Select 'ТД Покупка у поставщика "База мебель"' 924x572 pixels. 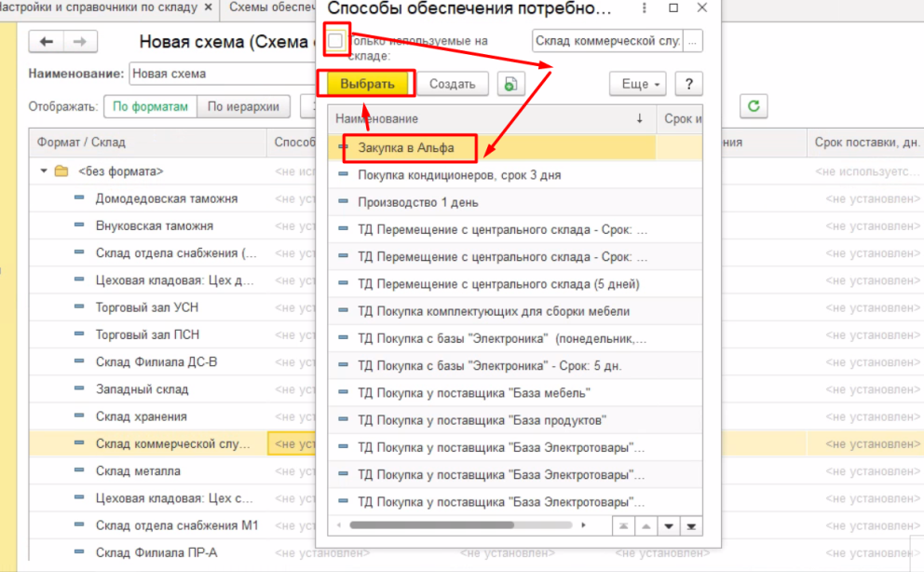point(516,393)
